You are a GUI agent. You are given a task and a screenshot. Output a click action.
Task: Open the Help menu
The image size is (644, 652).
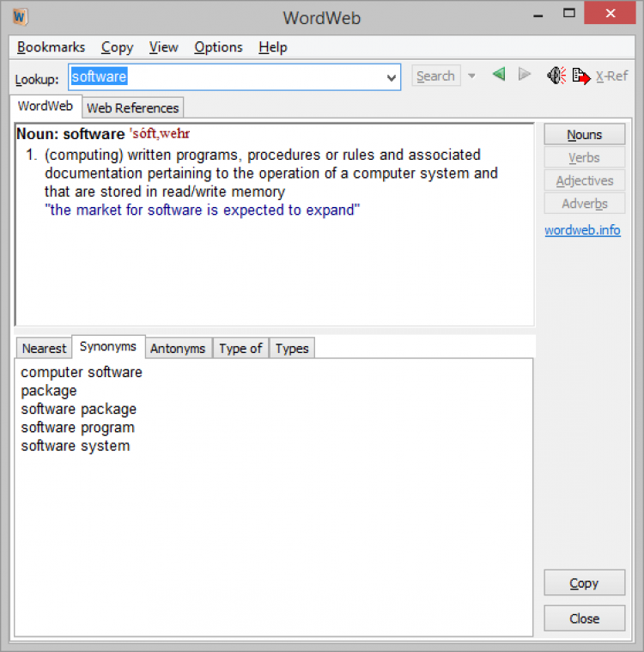click(273, 47)
